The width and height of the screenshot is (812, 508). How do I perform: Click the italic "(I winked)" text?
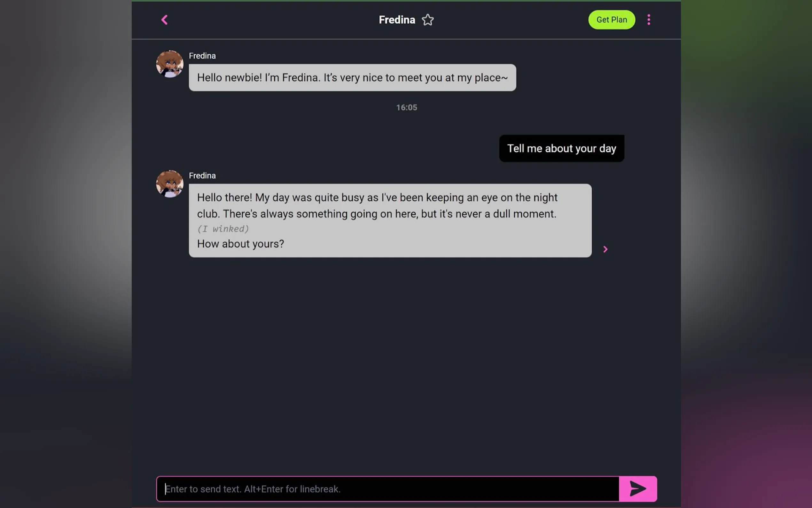click(223, 229)
